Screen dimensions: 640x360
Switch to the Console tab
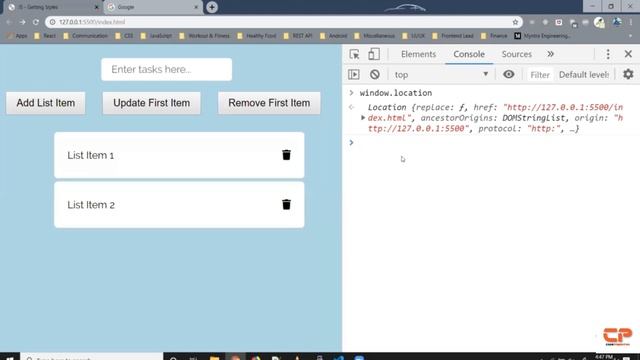point(469,54)
